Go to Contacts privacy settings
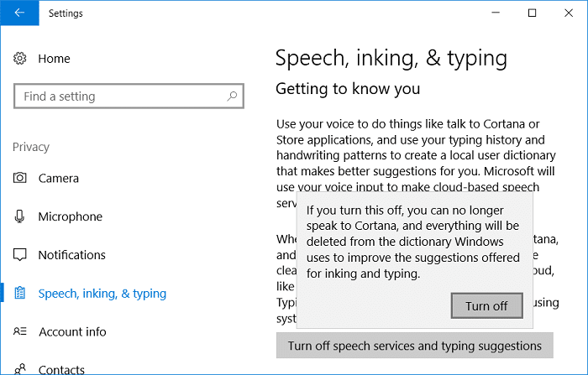The image size is (588, 375). click(61, 369)
